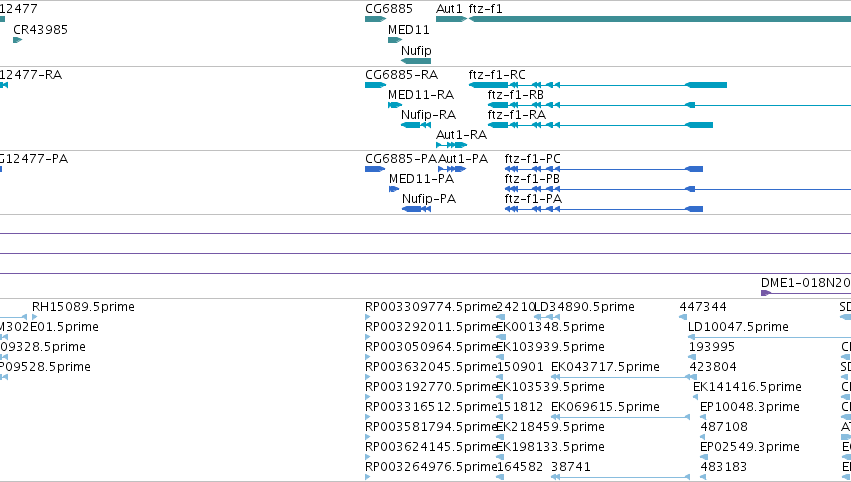851x482 pixels.
Task: Open the ftz-f1-RC transcript label
Action: pos(497,74)
